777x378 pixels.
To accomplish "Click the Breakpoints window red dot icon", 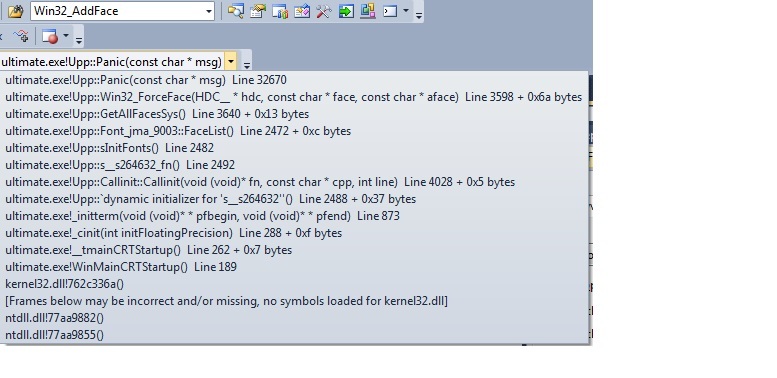I will click(x=50, y=36).
